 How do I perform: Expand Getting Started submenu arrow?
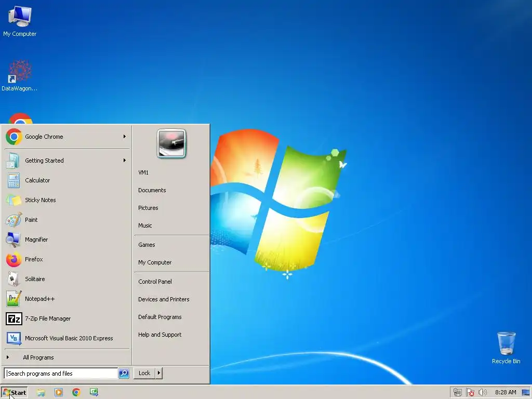125,160
